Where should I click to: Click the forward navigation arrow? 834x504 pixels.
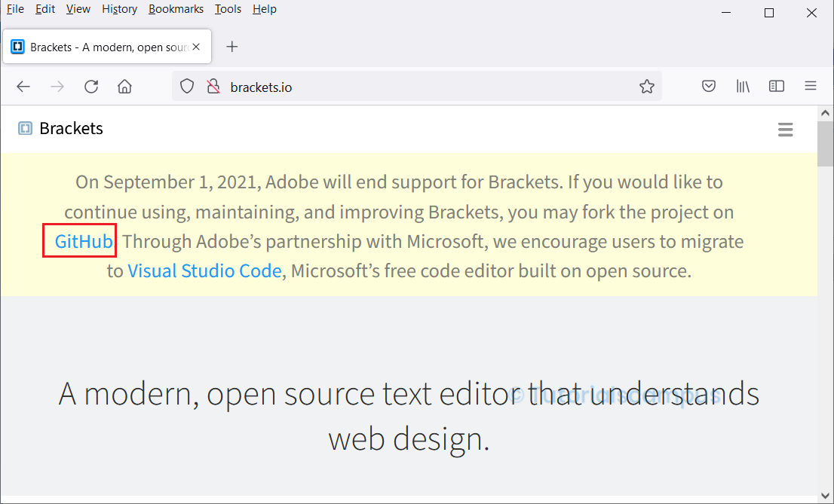[x=57, y=87]
